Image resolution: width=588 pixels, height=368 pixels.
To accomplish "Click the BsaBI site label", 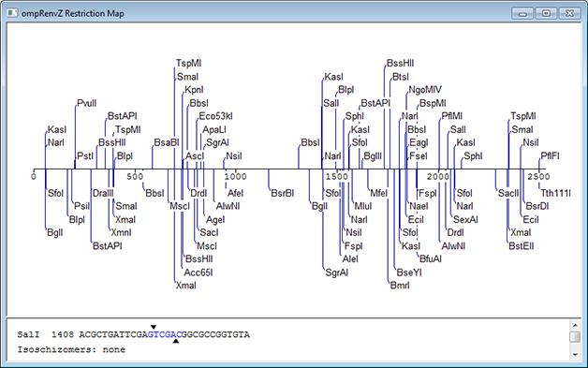I will (x=167, y=143).
